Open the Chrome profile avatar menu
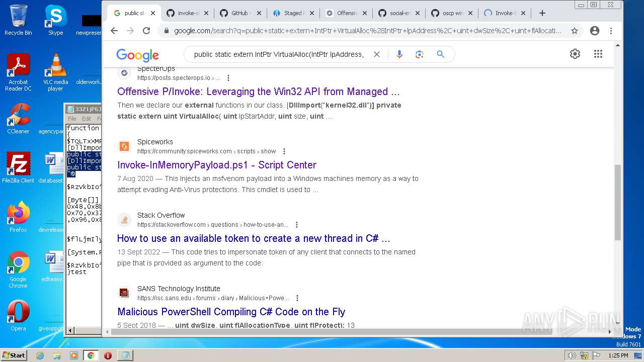This screenshot has height=362, width=644. click(595, 31)
